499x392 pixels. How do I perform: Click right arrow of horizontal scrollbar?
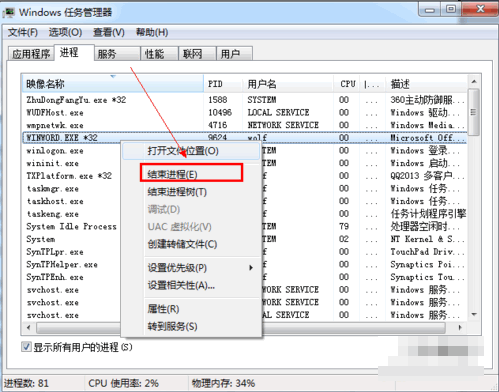(x=460, y=328)
